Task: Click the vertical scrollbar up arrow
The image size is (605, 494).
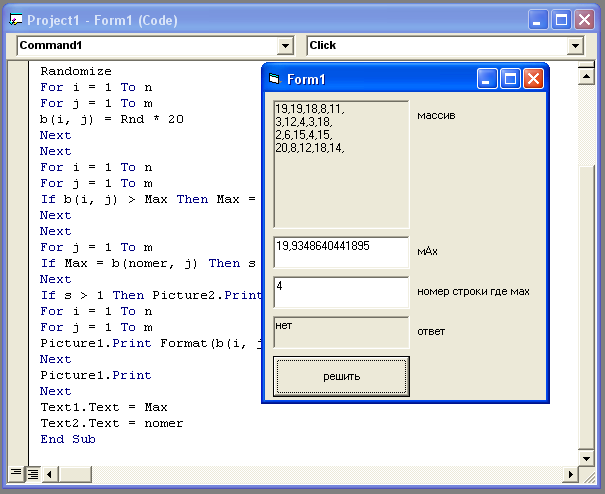Action: [586, 76]
